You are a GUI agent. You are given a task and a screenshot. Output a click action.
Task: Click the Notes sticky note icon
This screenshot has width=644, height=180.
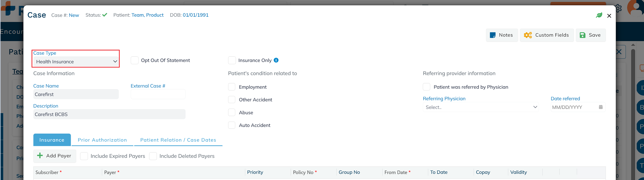(493, 35)
